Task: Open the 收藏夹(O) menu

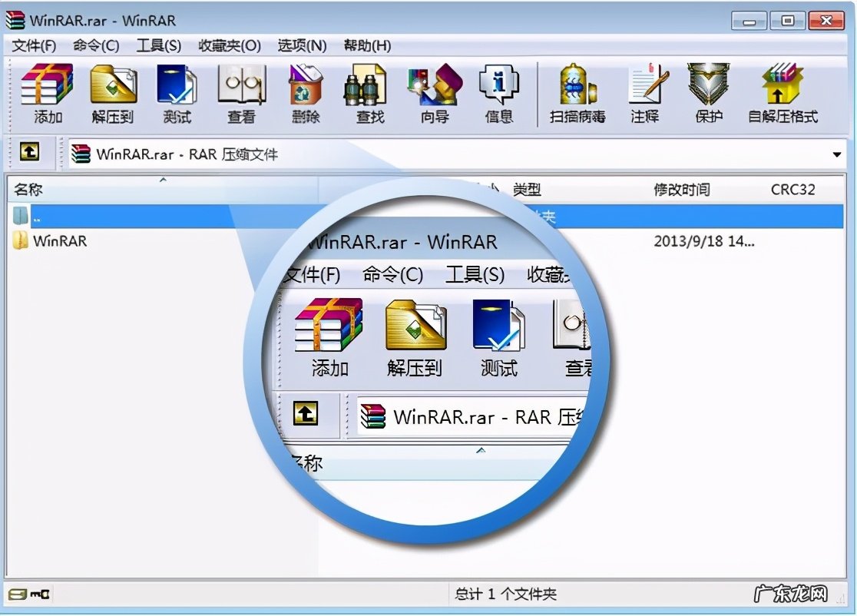Action: click(x=230, y=46)
